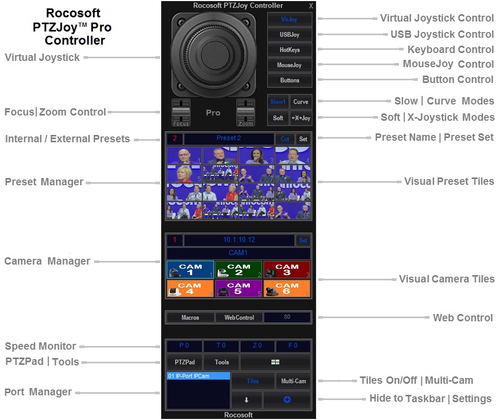Image resolution: width=504 pixels, height=420 pixels.
Task: Toggle Tiles on or off
Action: click(x=253, y=381)
